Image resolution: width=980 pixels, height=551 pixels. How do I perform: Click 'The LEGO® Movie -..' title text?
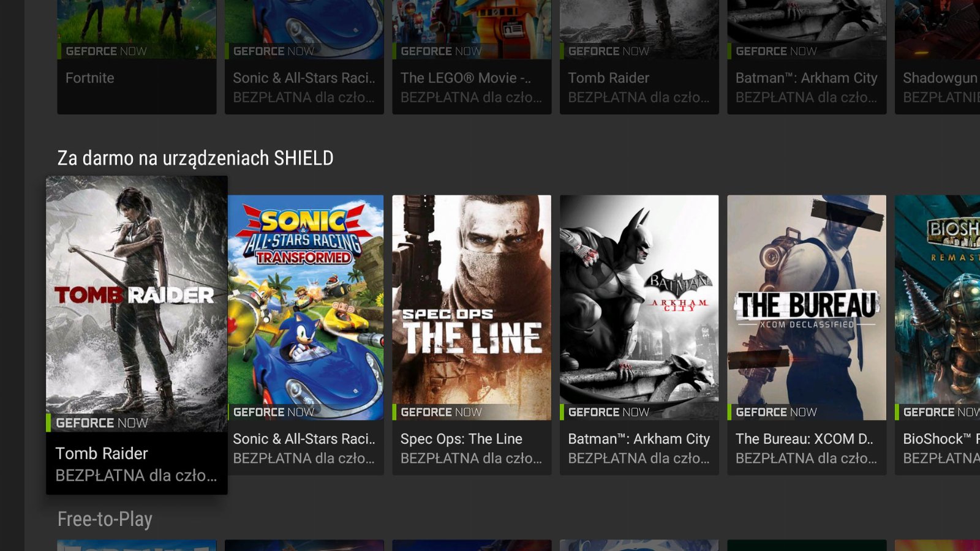tap(466, 78)
